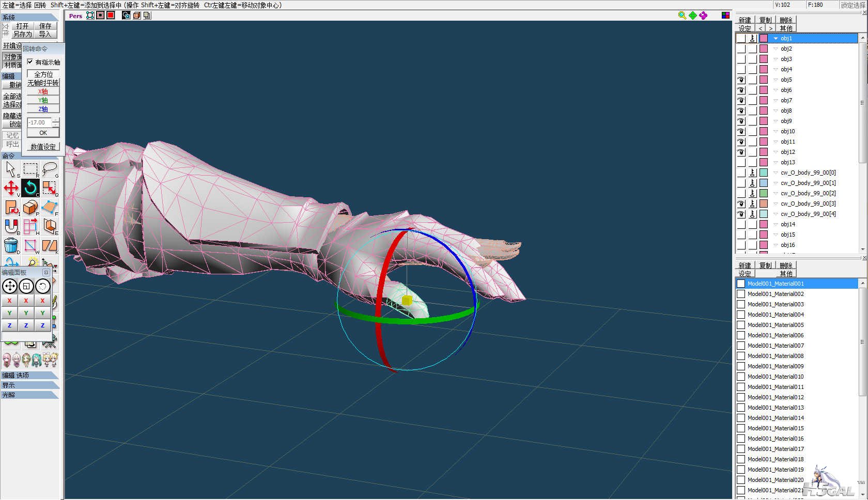868x500 pixels.
Task: Click the viewport zoom magnifier icon
Action: coord(682,15)
